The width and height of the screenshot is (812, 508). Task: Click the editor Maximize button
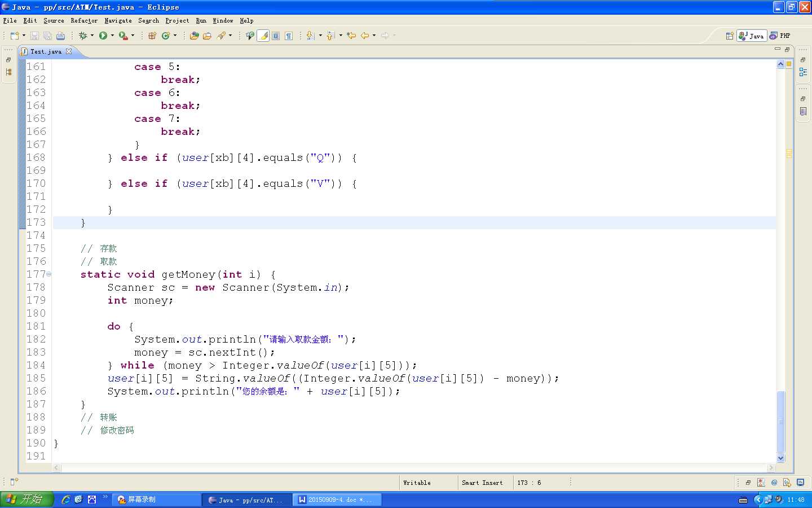787,49
